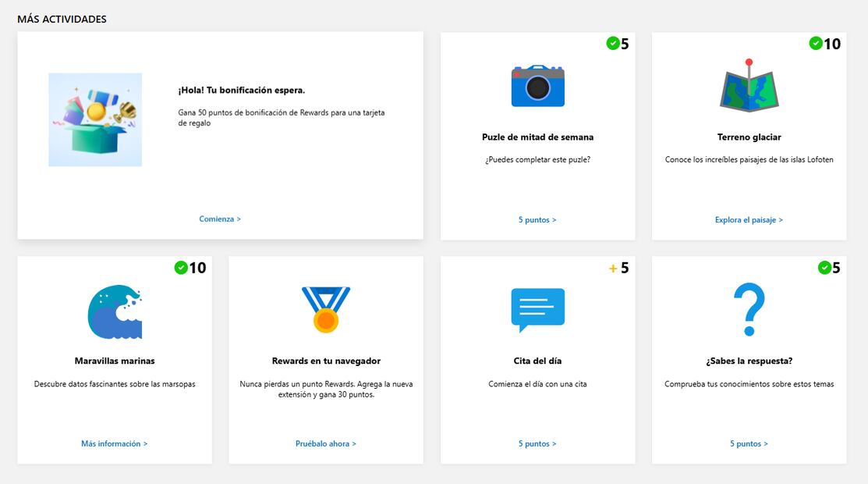
Task: Click the '¡Hola! Tu bonificación espera.' heading
Action: 241,91
